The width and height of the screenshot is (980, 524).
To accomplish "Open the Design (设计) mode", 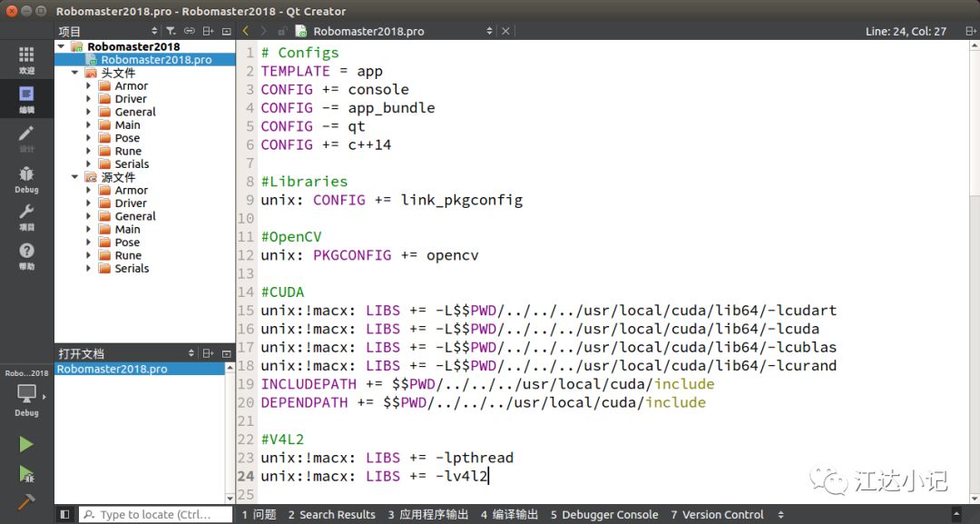I will coord(26,139).
